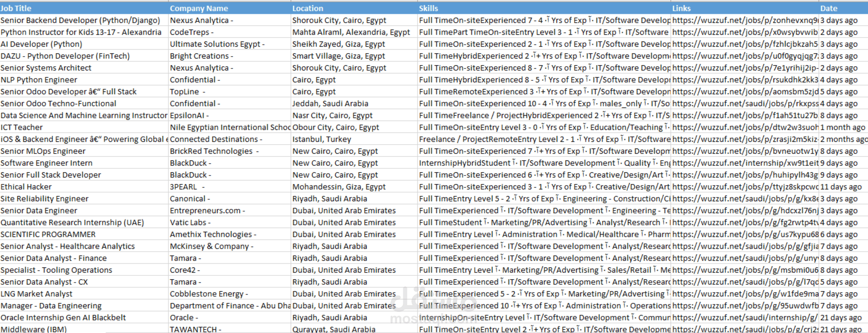868x333 pixels.
Task: Select iOS & Backend Engineer cell
Action: pyautogui.click(x=84, y=139)
